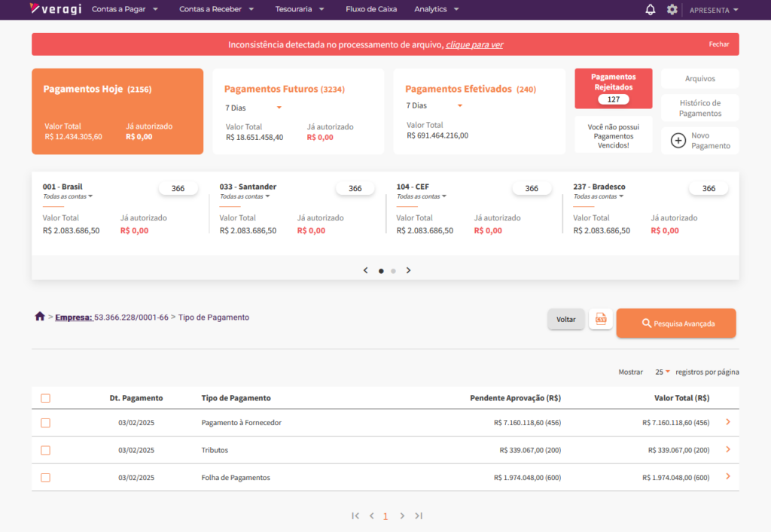This screenshot has height=532, width=771.
Task: Open Folha de Pagamentos row arrow
Action: [x=727, y=476]
